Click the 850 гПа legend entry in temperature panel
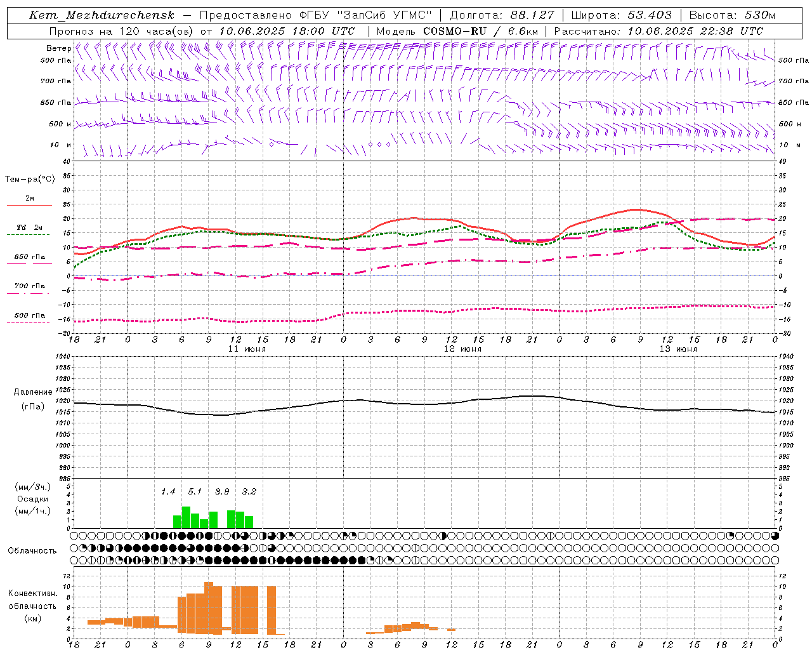Viewport: 812px width, 650px height. 30,257
